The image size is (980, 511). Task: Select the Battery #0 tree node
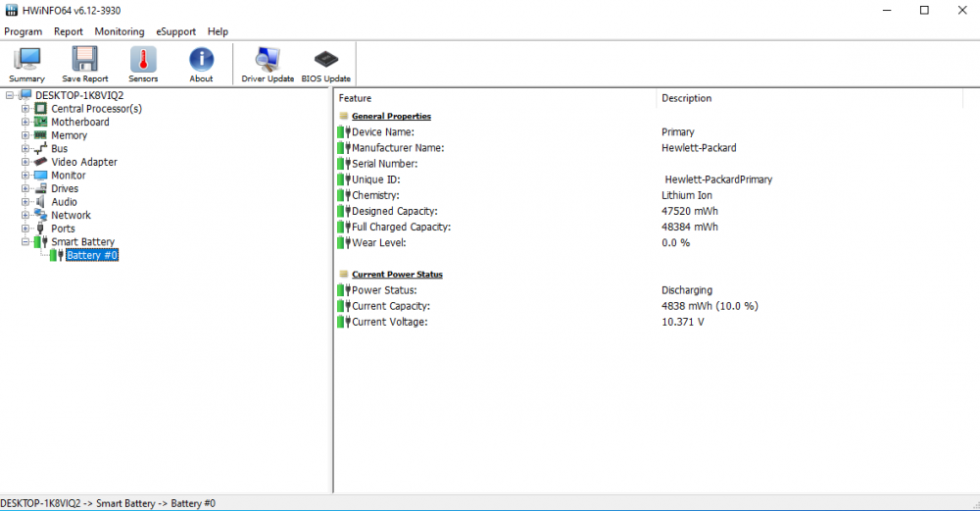[x=92, y=256]
